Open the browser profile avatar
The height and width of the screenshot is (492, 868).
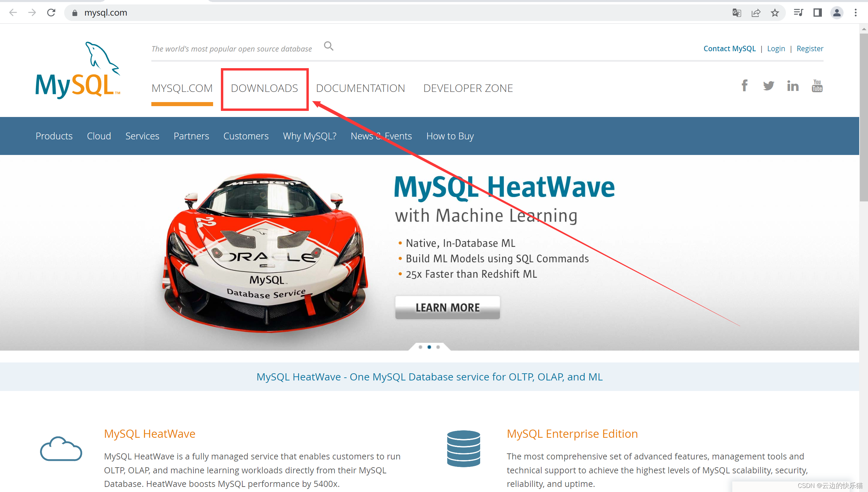[837, 13]
